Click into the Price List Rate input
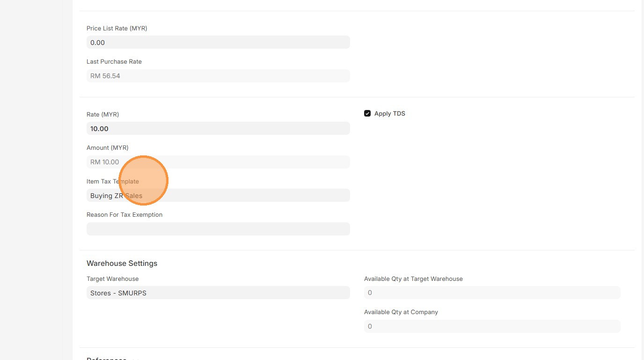The height and width of the screenshot is (360, 644). coord(218,43)
